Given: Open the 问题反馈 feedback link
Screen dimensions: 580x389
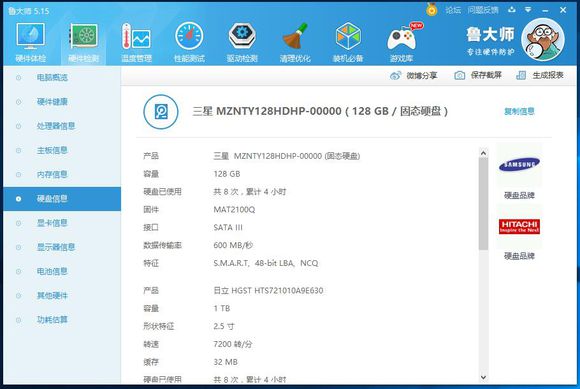Looking at the screenshot, I should tap(483, 10).
